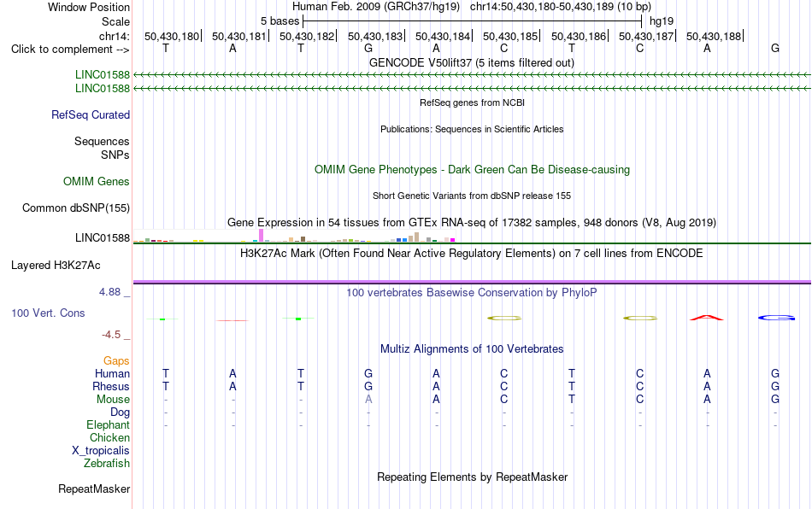Image resolution: width=812 pixels, height=509 pixels.
Task: Click the Human species row label
Action: pos(112,373)
